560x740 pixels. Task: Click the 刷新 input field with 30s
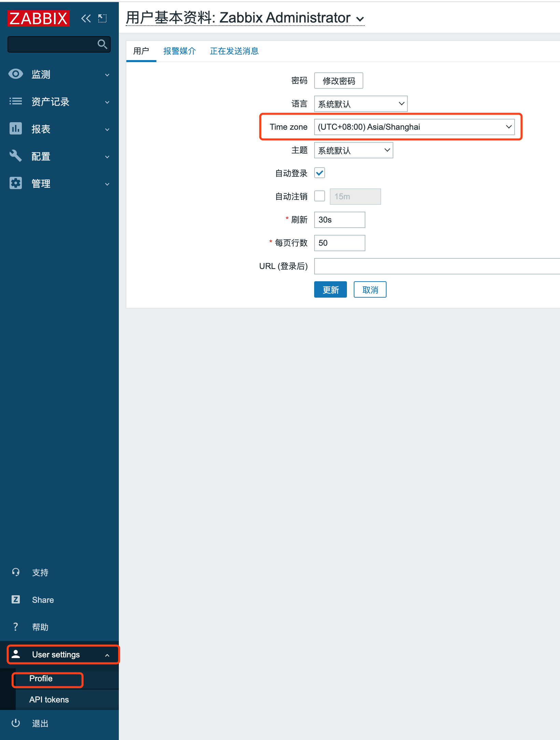click(339, 220)
